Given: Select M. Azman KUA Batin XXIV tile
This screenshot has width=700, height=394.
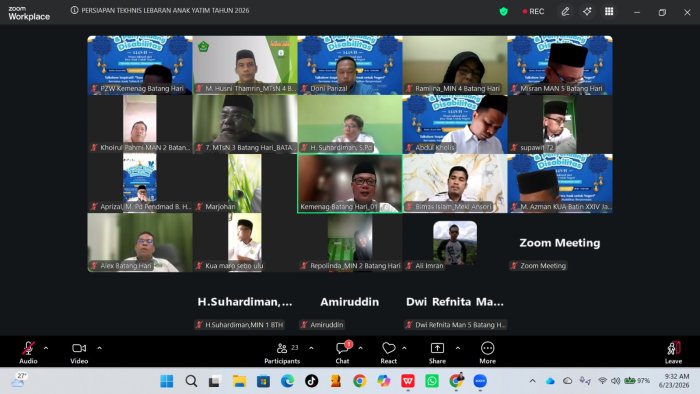Looking at the screenshot, I should pos(560,183).
